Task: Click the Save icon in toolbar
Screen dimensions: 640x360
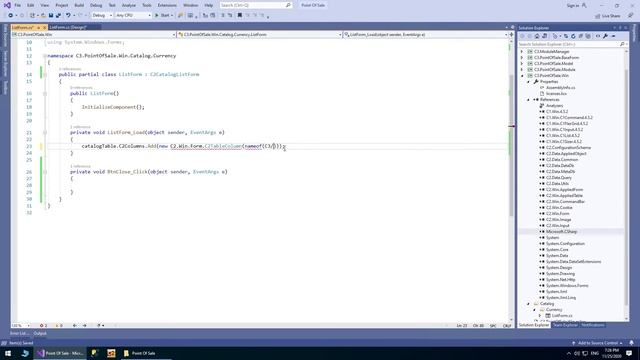Action: [51, 16]
